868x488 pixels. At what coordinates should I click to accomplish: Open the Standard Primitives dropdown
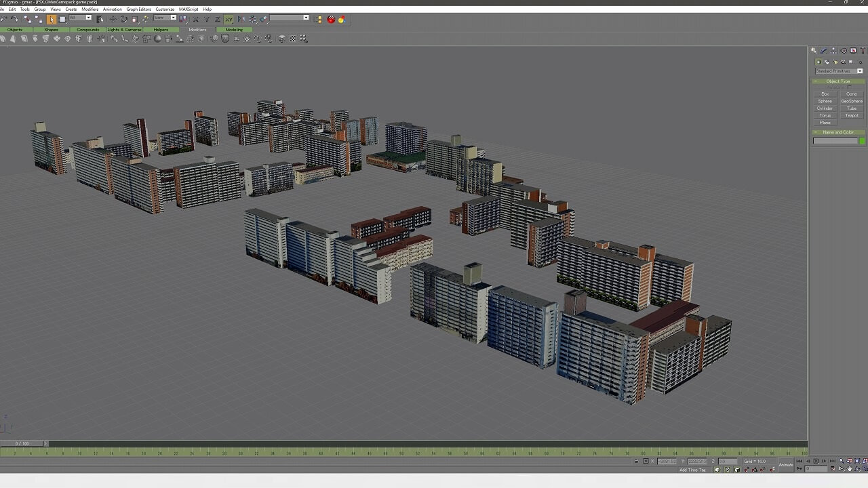pyautogui.click(x=839, y=71)
